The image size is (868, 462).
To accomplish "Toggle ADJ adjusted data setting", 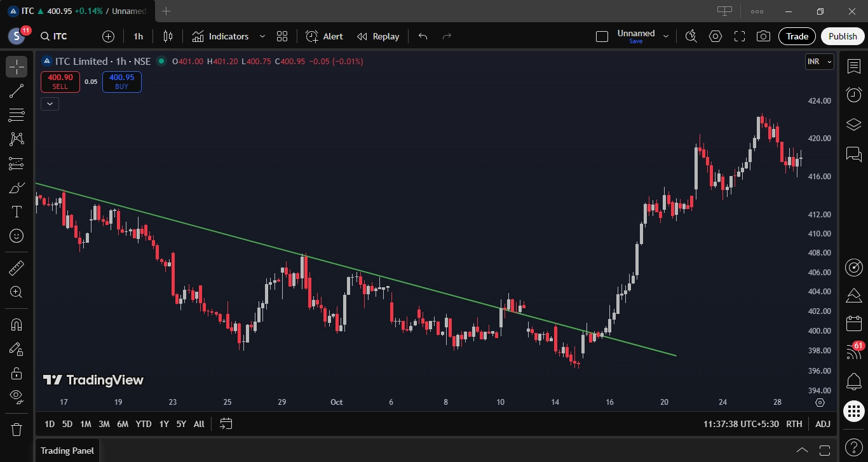I will point(822,424).
